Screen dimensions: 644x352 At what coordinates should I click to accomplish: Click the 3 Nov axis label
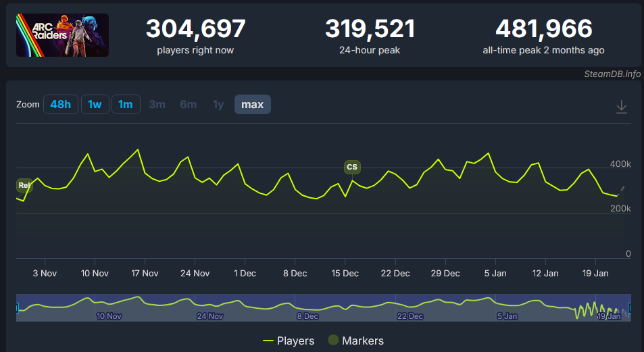coord(45,273)
